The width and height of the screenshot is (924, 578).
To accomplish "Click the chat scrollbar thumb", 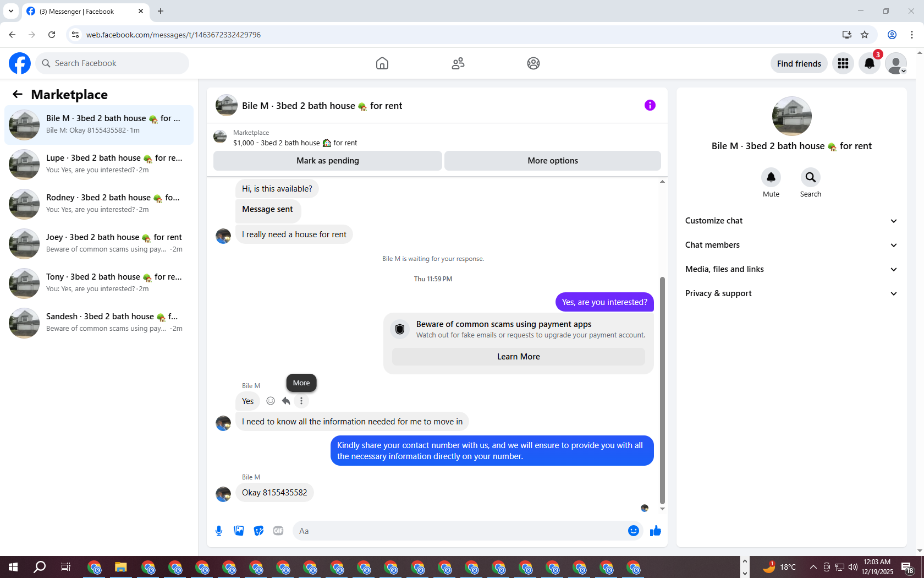I will tap(662, 390).
